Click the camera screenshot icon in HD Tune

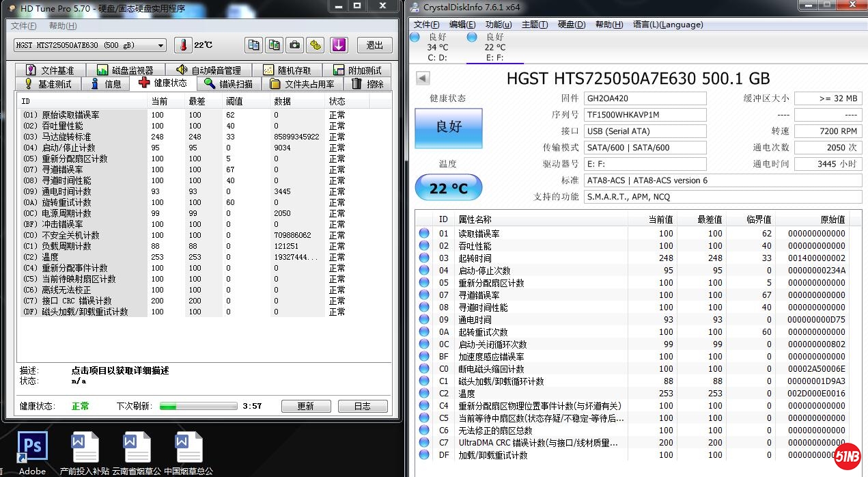[x=294, y=45]
